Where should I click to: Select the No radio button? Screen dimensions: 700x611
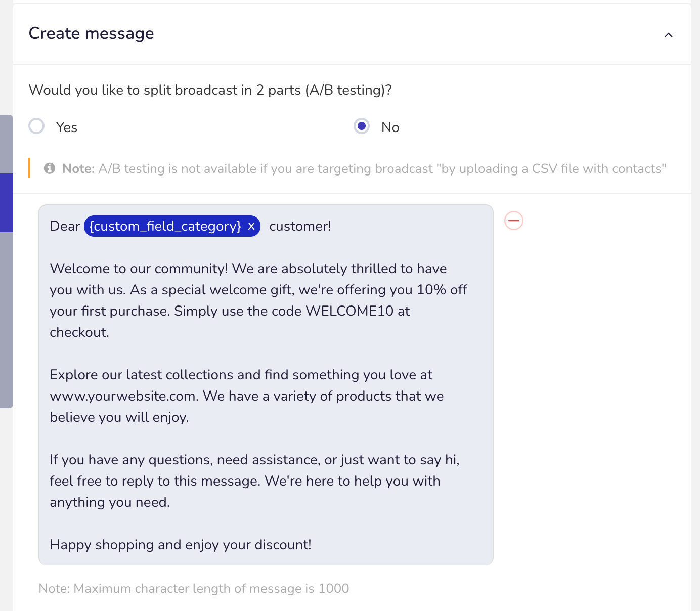[362, 126]
